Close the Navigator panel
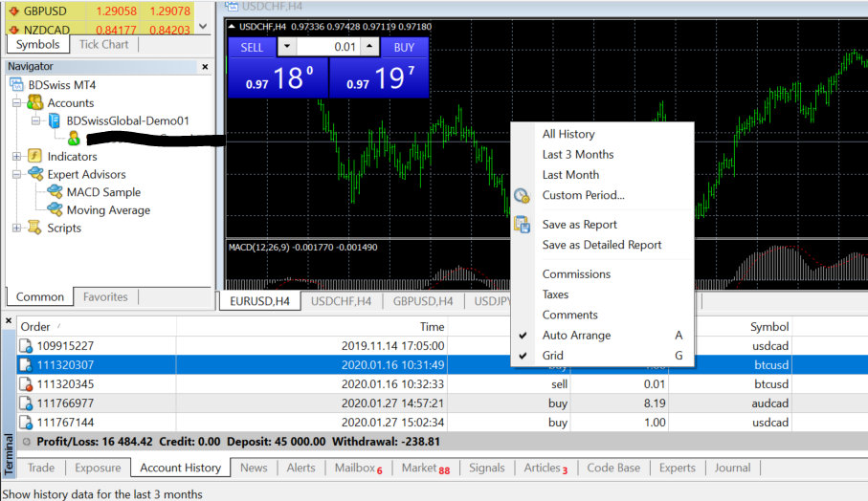This screenshot has height=501, width=868. [x=205, y=67]
